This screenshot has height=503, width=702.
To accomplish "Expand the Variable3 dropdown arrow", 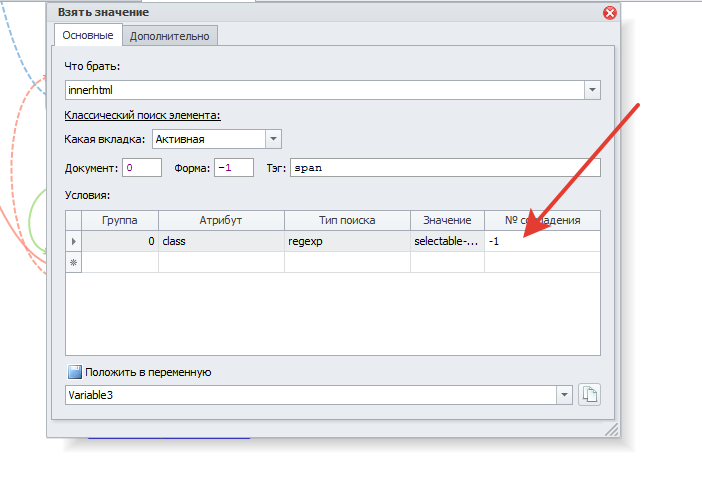I will 564,395.
